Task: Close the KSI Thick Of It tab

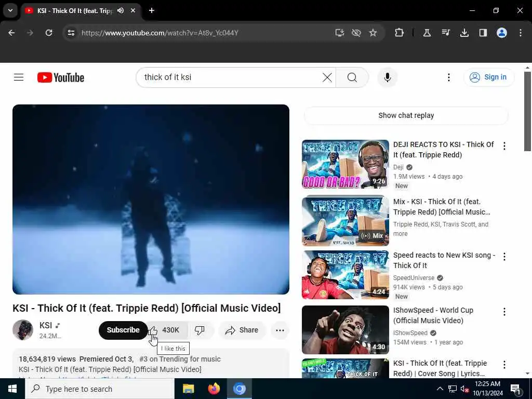Action: (133, 10)
